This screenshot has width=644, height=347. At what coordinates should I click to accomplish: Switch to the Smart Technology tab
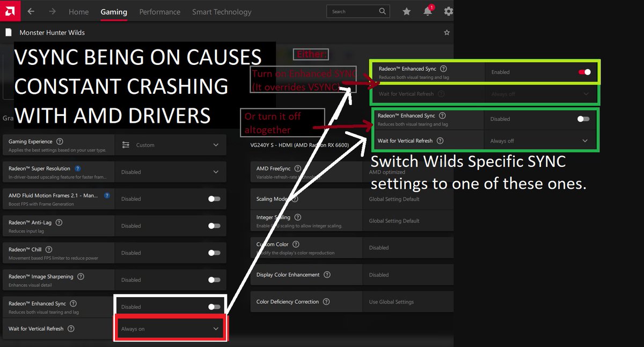[x=222, y=12]
